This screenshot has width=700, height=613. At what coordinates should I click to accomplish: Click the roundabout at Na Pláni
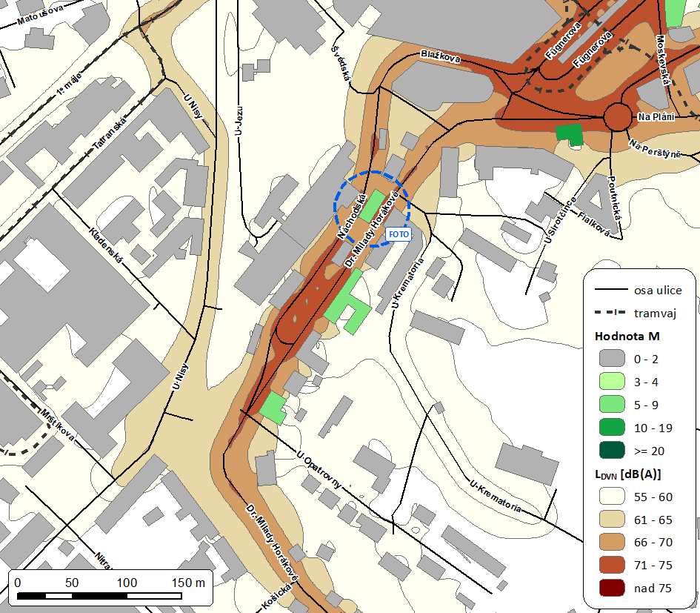pos(618,117)
